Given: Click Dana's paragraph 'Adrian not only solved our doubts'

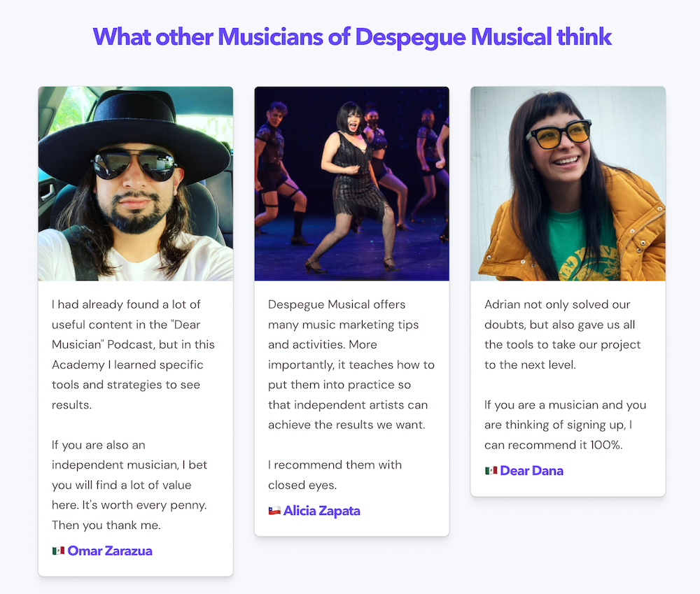Looking at the screenshot, I should click(563, 334).
